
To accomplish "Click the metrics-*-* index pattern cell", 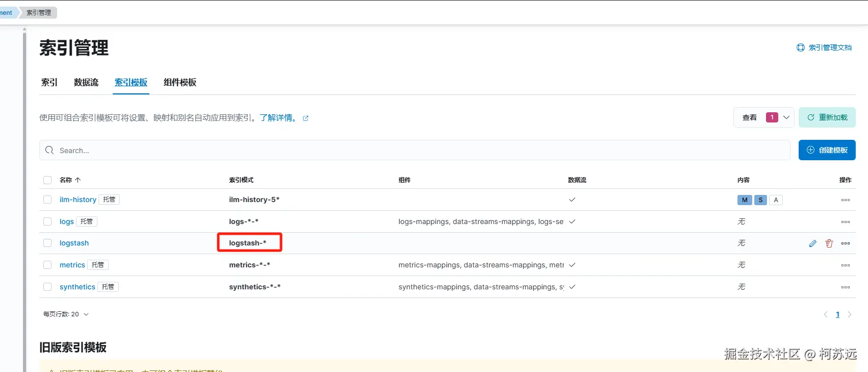I will click(249, 265).
